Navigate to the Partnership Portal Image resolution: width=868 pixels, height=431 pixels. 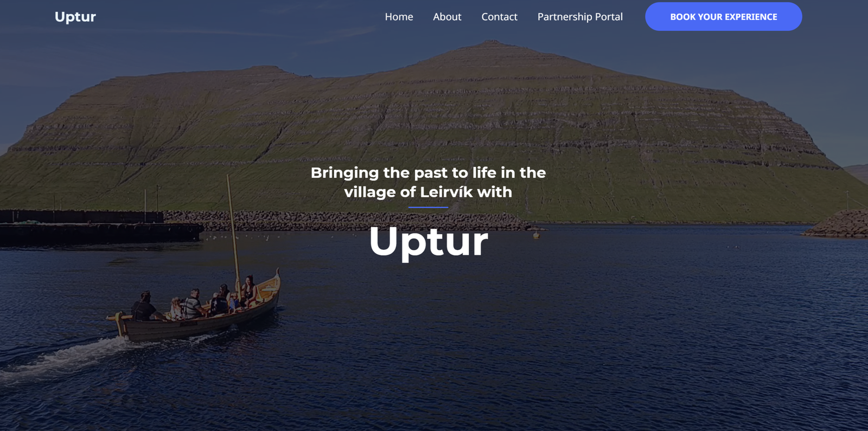[x=580, y=17]
